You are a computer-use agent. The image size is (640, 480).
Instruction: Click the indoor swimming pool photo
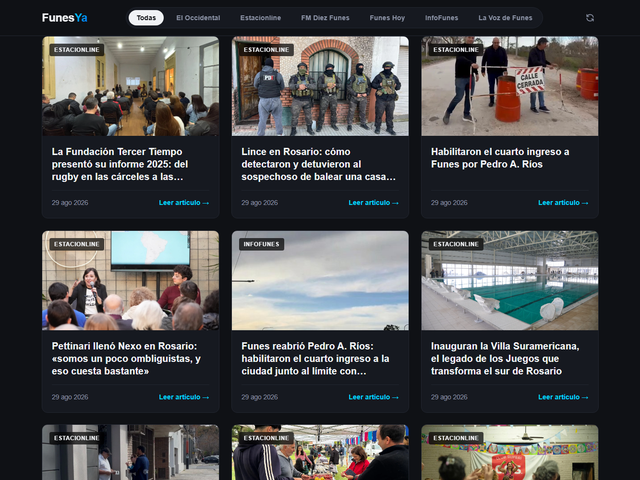pyautogui.click(x=510, y=280)
